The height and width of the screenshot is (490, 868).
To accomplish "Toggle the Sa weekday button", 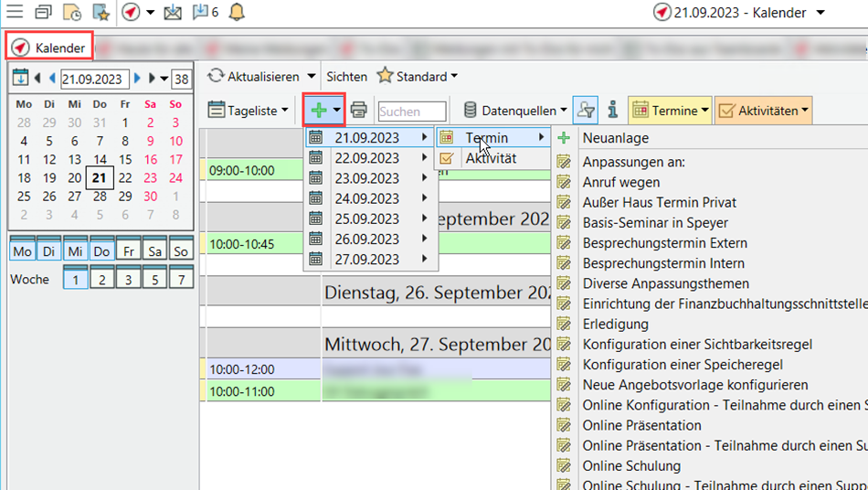I will click(155, 251).
